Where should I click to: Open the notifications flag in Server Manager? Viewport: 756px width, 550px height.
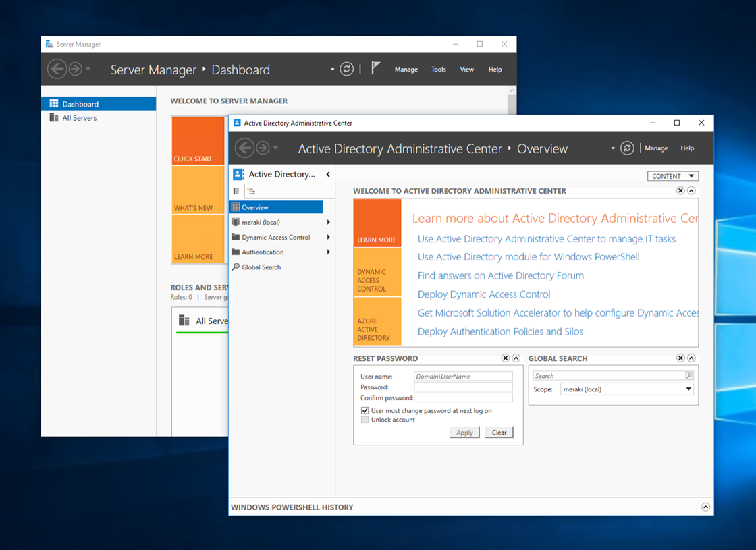375,69
